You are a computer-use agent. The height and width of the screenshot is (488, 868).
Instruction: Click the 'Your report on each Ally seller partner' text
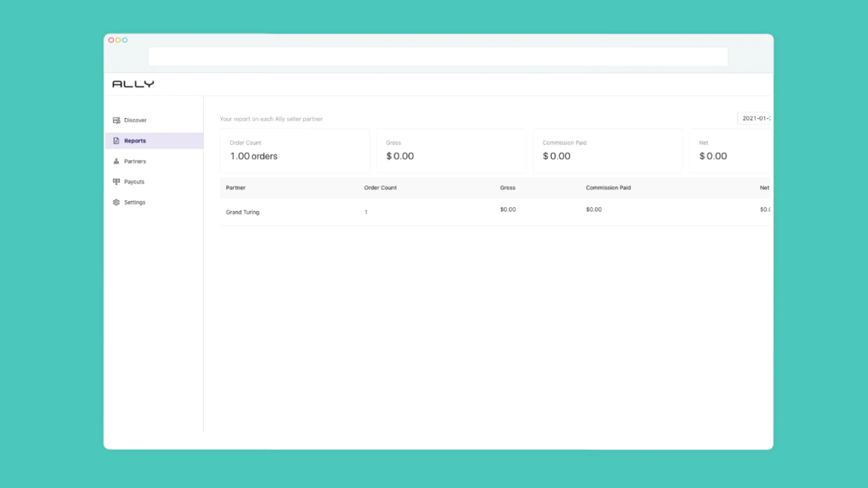pyautogui.click(x=271, y=119)
